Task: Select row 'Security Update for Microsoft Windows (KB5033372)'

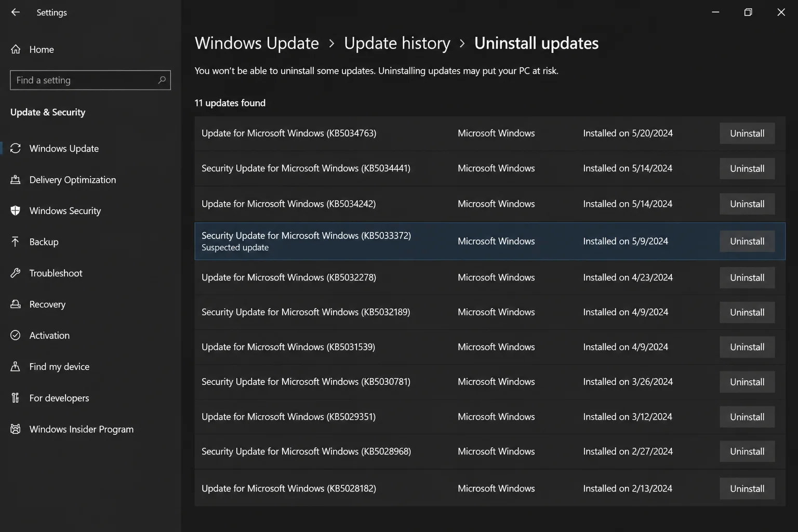Action: (x=490, y=241)
